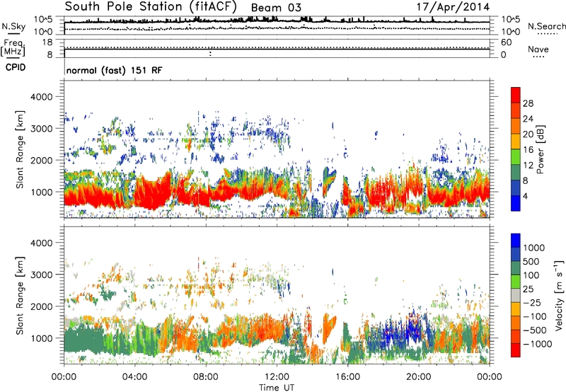Click "Slant Range [km]" beside the power panel
The height and width of the screenshot is (392, 566).
click(20, 149)
